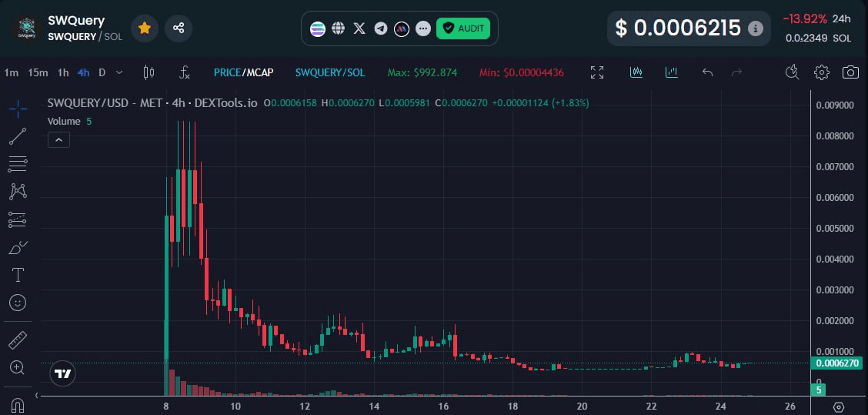Image resolution: width=868 pixels, height=415 pixels.
Task: Click the -13.92% 24h change
Action: (x=805, y=18)
